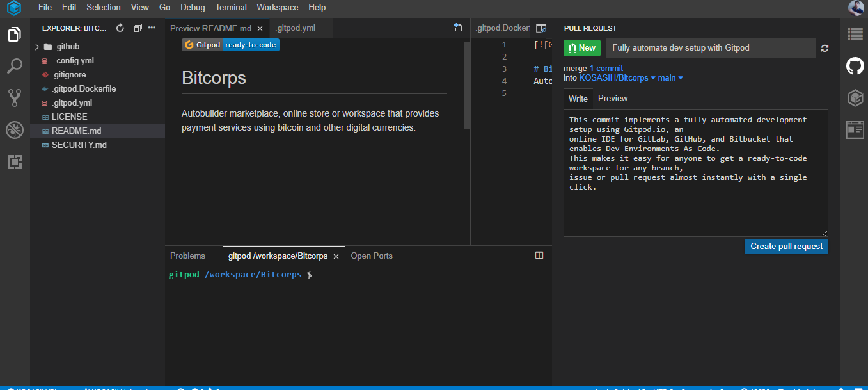The width and height of the screenshot is (868, 390).
Task: Open the LICENSE file in the Explorer
Action: click(x=97, y=117)
